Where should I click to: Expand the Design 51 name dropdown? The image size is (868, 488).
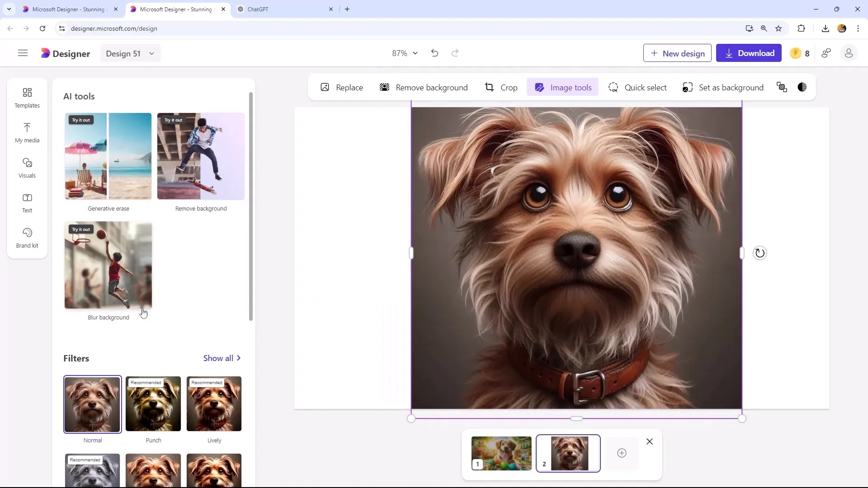point(130,53)
